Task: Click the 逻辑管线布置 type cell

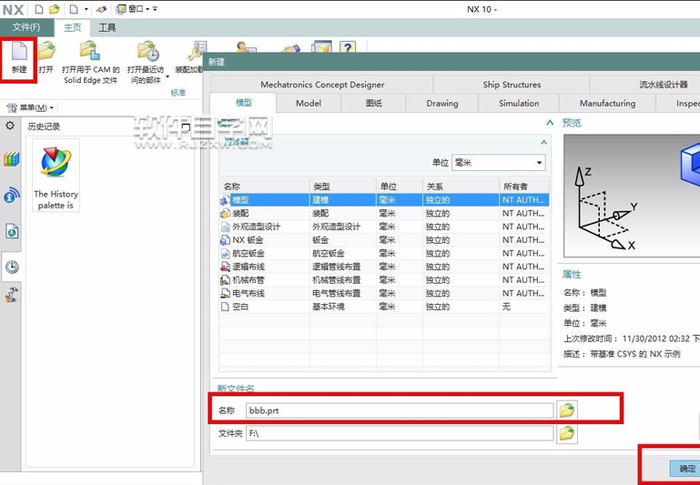Action: [336, 267]
